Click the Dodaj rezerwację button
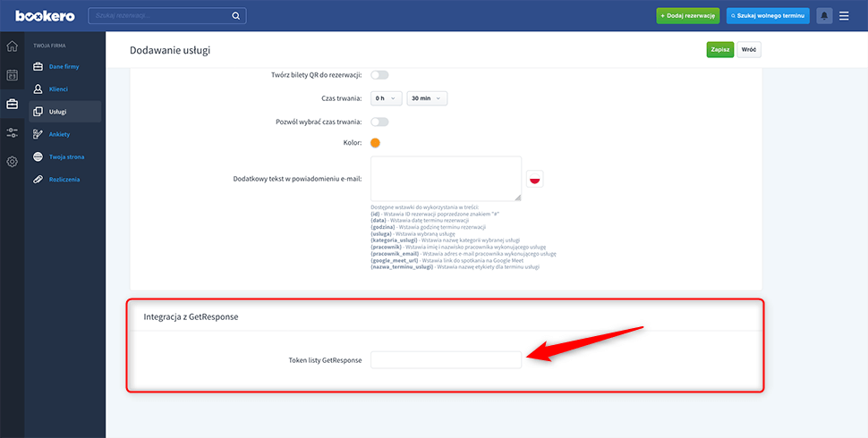The image size is (868, 438). tap(688, 16)
